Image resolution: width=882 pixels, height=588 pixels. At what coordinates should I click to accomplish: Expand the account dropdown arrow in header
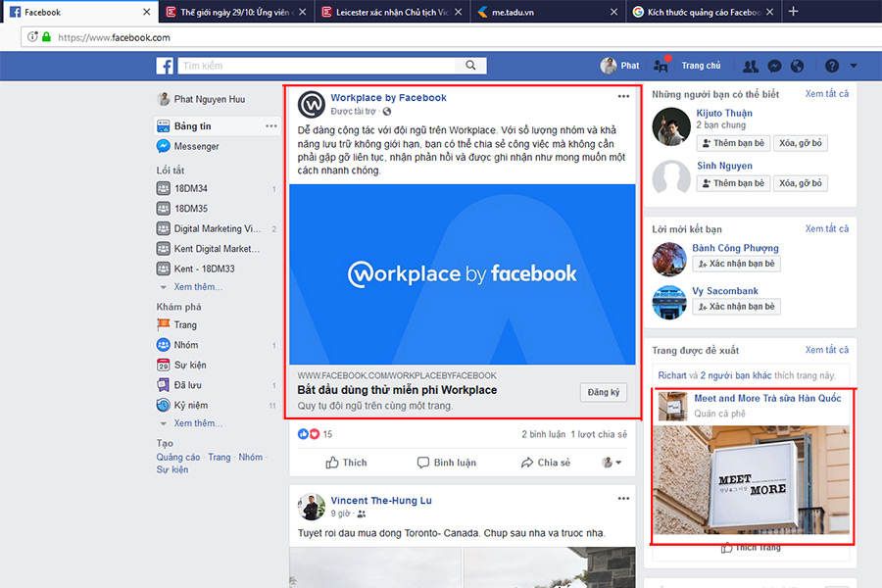(854, 67)
